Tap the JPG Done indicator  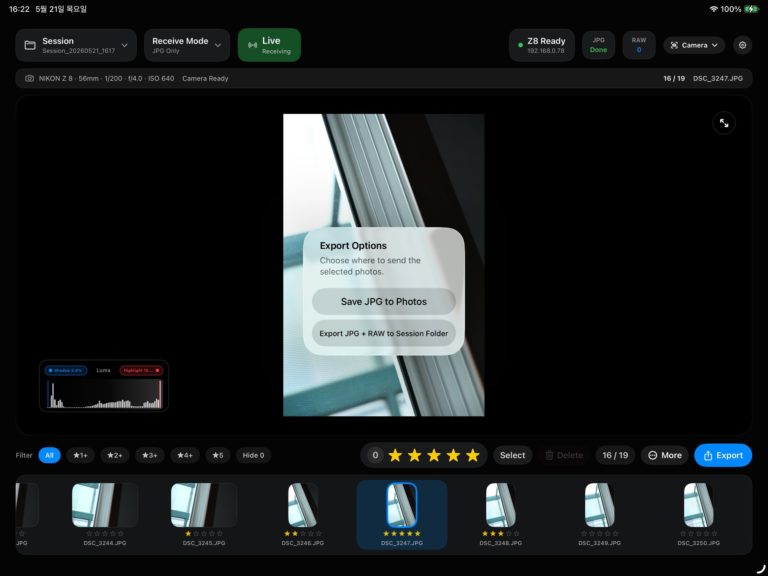[x=598, y=45]
